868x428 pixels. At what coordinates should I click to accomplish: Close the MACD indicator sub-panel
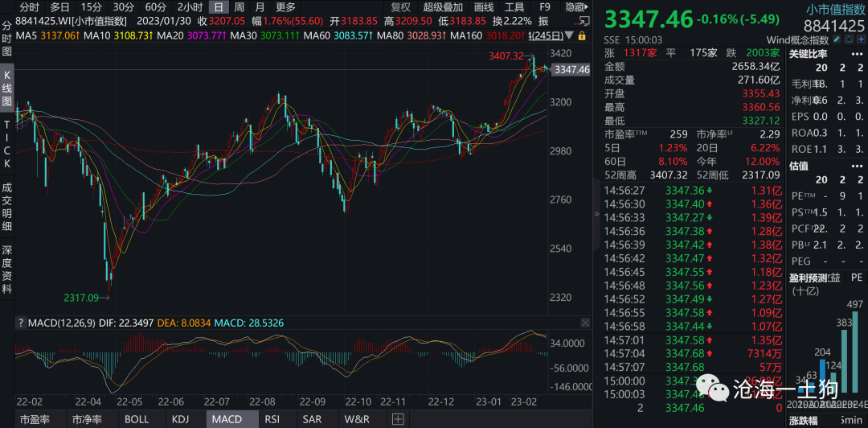585,323
